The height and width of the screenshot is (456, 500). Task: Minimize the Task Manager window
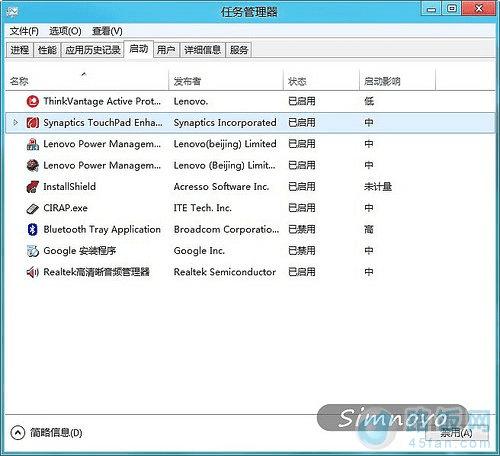point(432,9)
